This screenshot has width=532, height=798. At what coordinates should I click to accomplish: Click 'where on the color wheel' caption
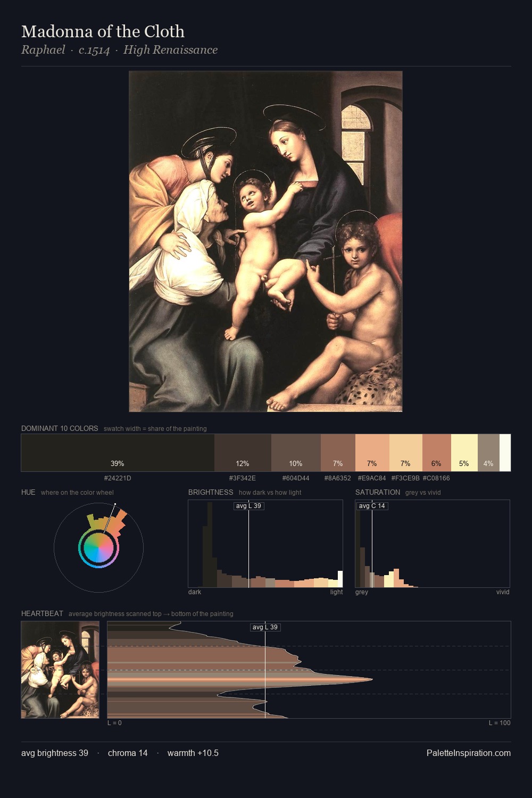pyautogui.click(x=77, y=493)
